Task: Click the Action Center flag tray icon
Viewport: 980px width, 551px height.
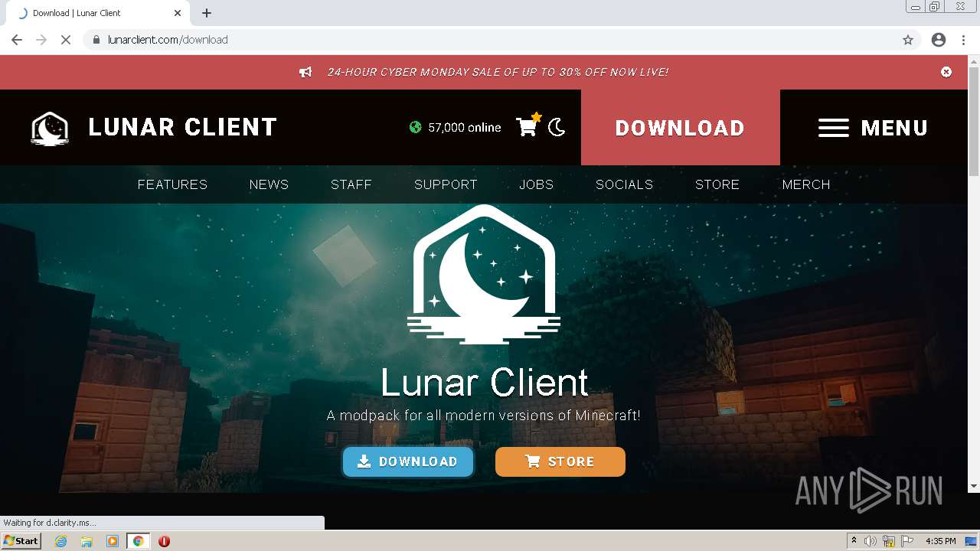Action: [907, 541]
